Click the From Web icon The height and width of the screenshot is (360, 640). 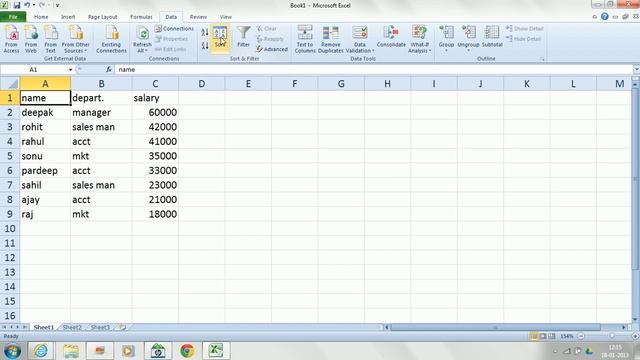tap(31, 39)
